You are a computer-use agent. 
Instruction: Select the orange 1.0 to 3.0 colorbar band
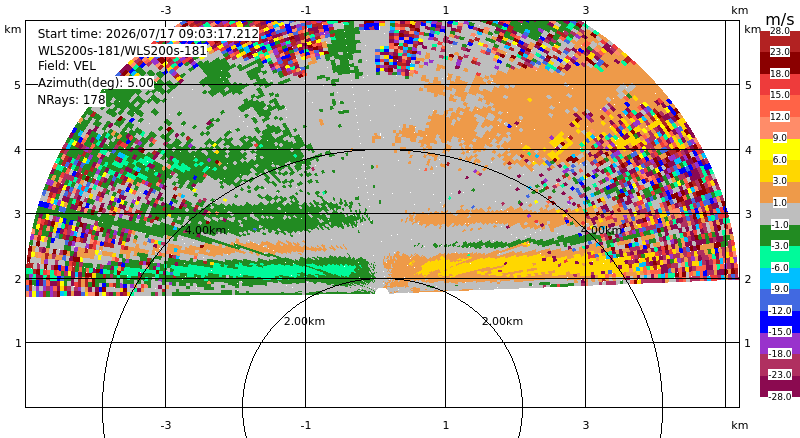(780, 192)
